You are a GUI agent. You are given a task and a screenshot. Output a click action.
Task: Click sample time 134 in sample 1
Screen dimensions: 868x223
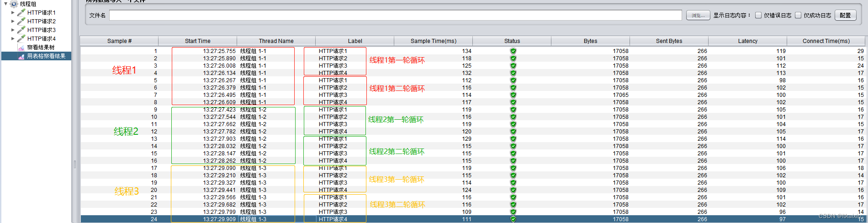[x=466, y=51]
